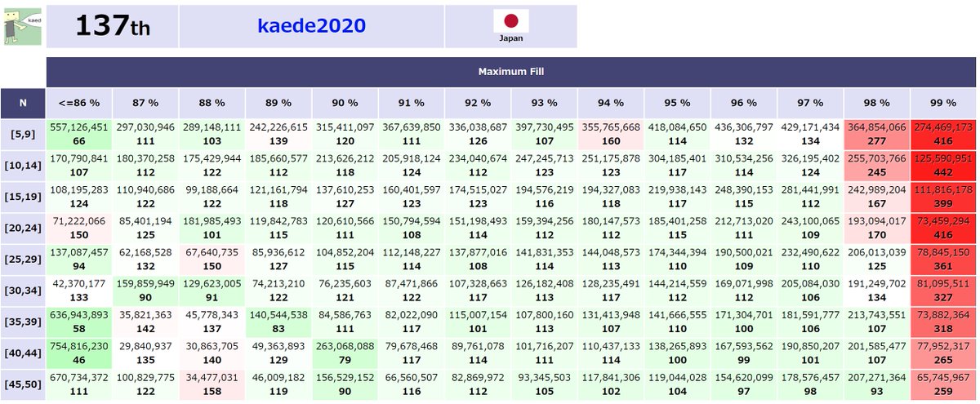This screenshot has width=980, height=404.
Task: Select the 92 % column header
Action: click(478, 103)
